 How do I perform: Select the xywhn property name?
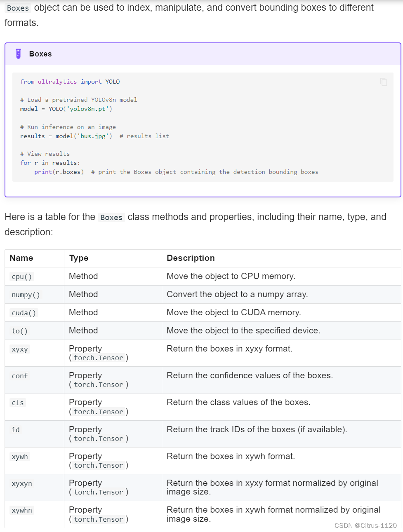pos(22,510)
